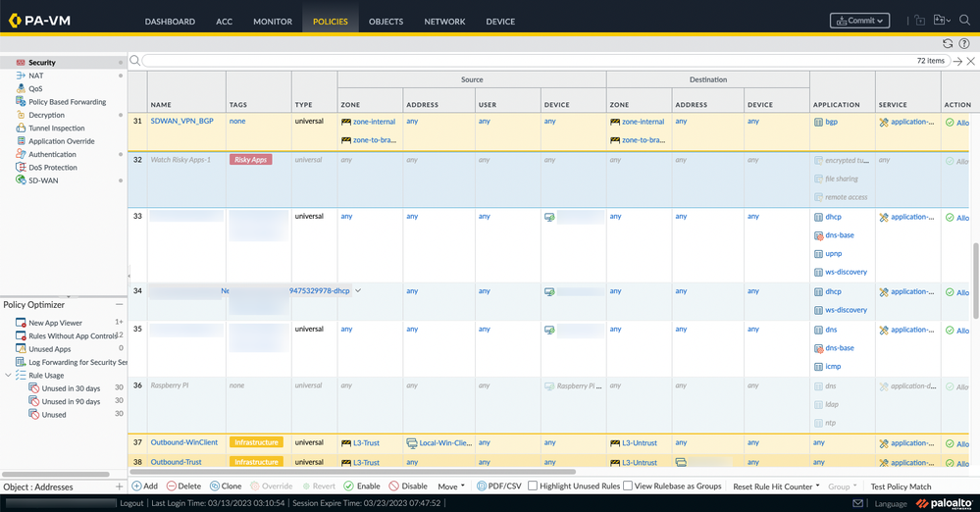
Task: Export the rulebase with PDF/CSV
Action: point(500,486)
